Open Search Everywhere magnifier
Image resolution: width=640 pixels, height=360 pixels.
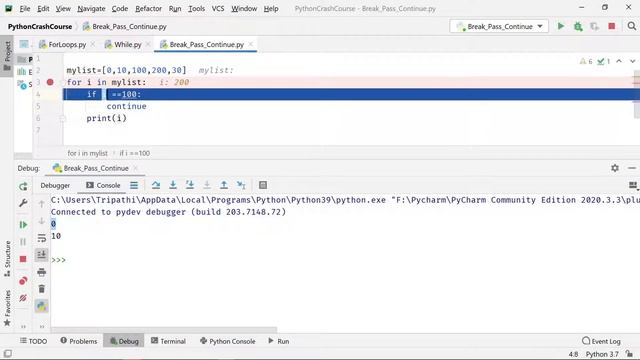click(x=631, y=26)
